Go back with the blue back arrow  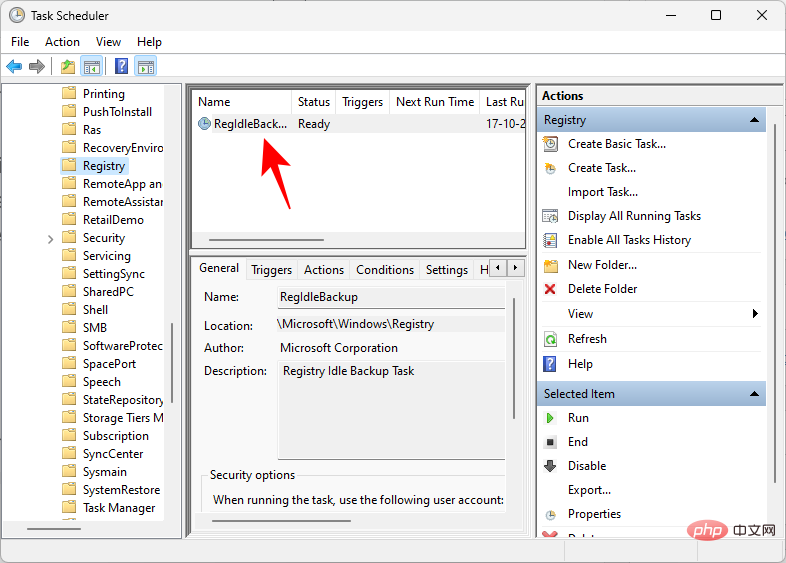tap(14, 66)
